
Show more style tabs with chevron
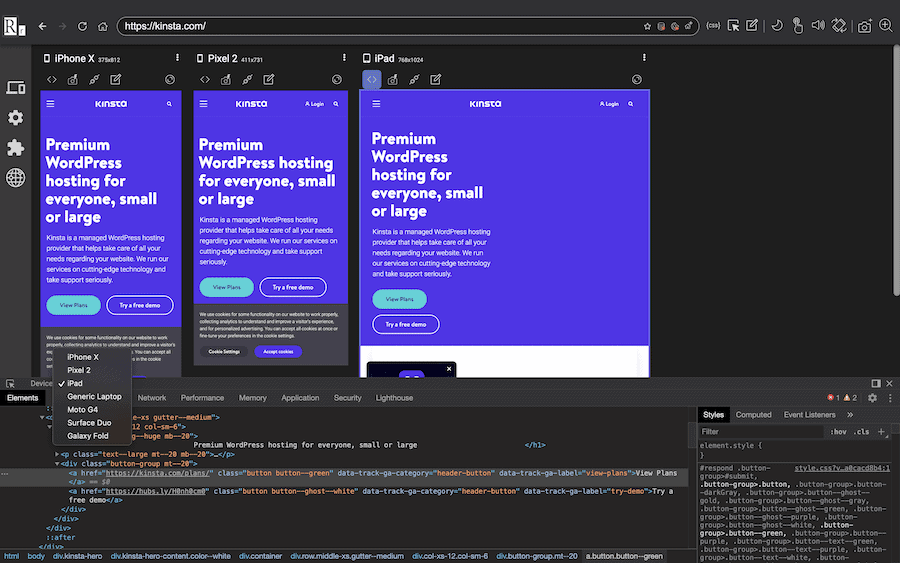[x=850, y=414]
